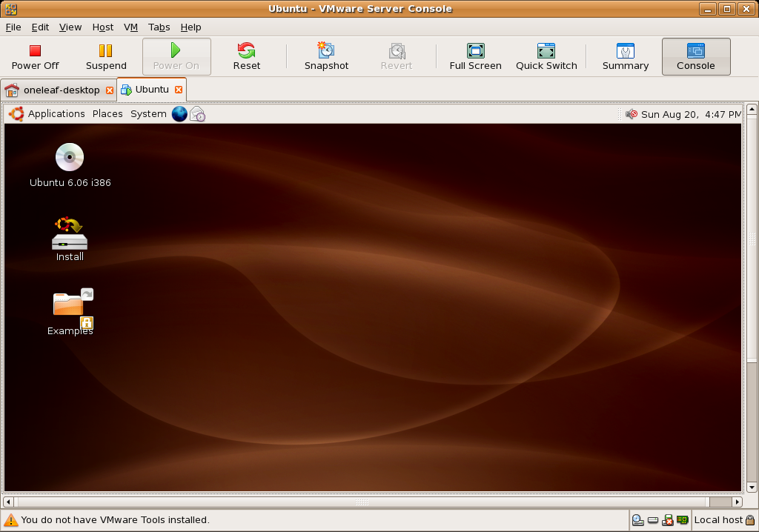Open the guest System menu
759x532 pixels.
point(148,114)
